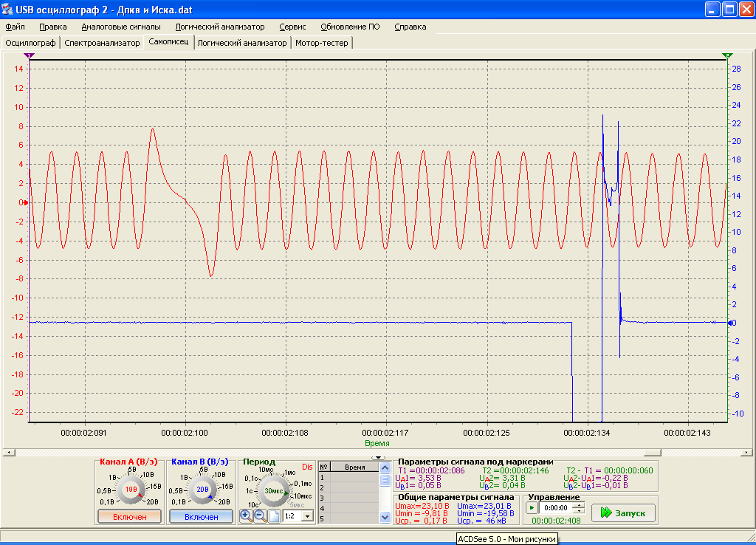Expand the black arrow above the marker table
Viewport: 756px width, 545px height.
pos(379,458)
